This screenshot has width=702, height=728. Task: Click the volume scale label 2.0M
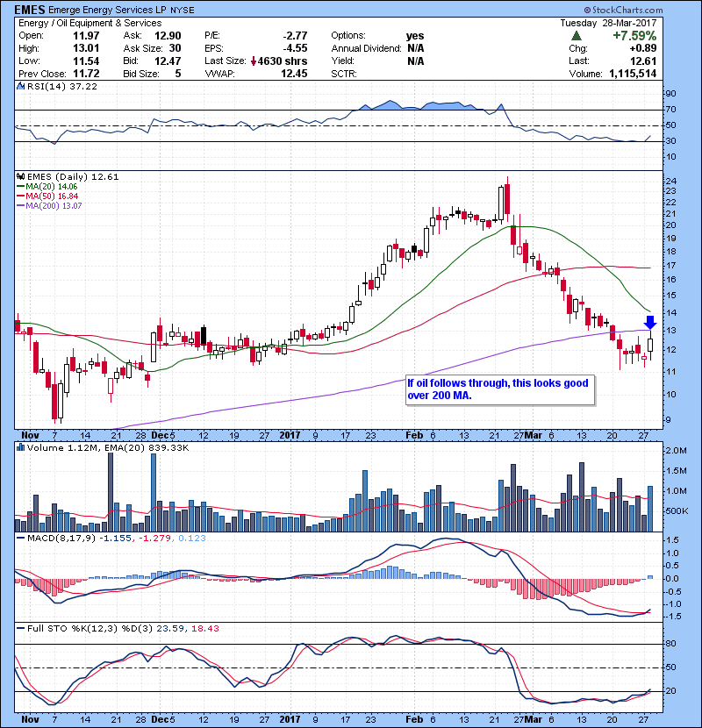point(676,451)
